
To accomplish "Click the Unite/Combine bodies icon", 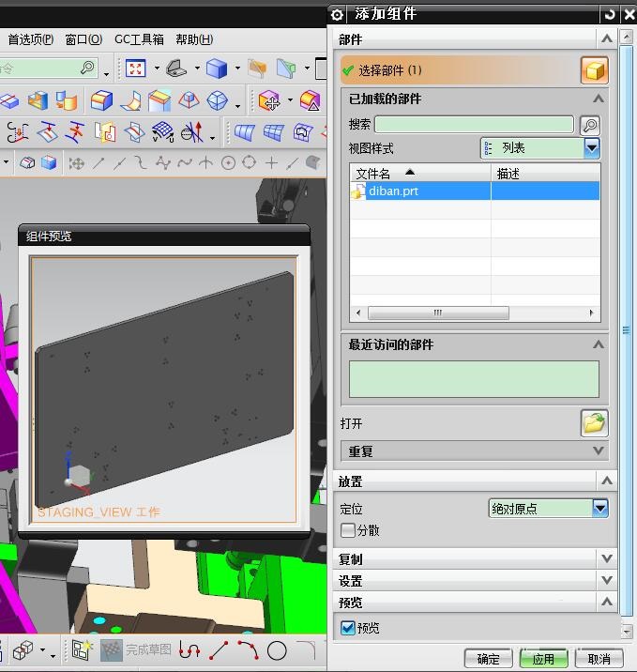I will click(x=67, y=100).
